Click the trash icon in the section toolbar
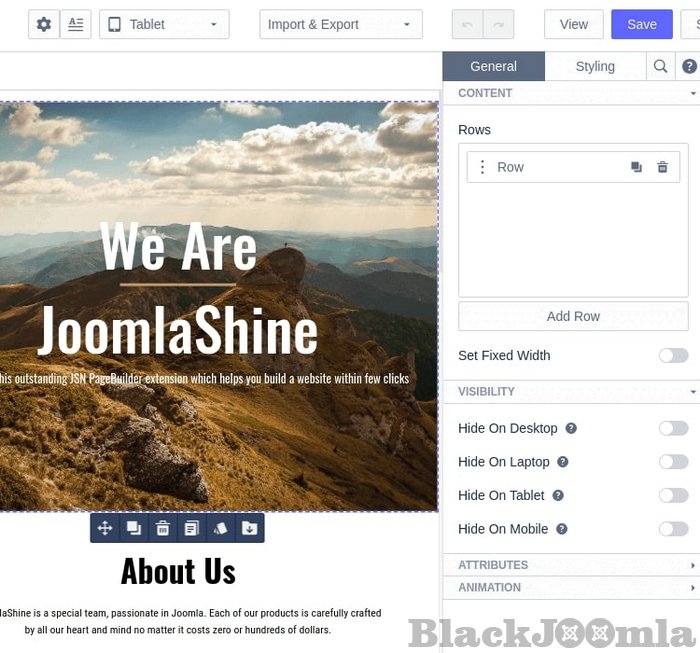This screenshot has width=700, height=653. [163, 528]
